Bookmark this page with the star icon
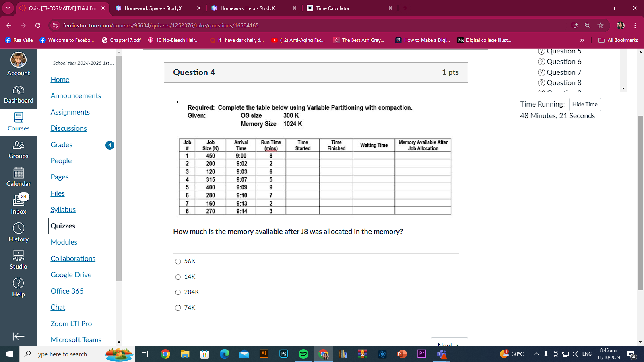644x362 pixels. coord(601,25)
